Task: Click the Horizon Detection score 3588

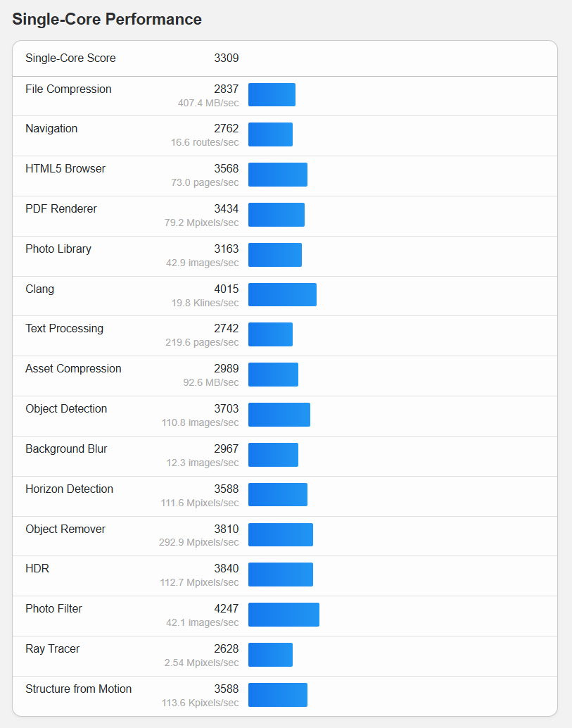Action: click(x=226, y=489)
